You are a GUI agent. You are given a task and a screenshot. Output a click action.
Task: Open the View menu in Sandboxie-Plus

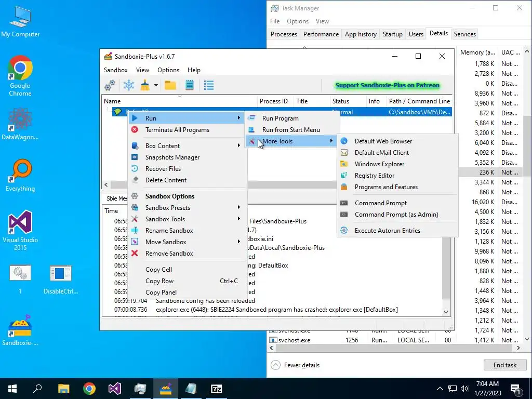pos(142,70)
